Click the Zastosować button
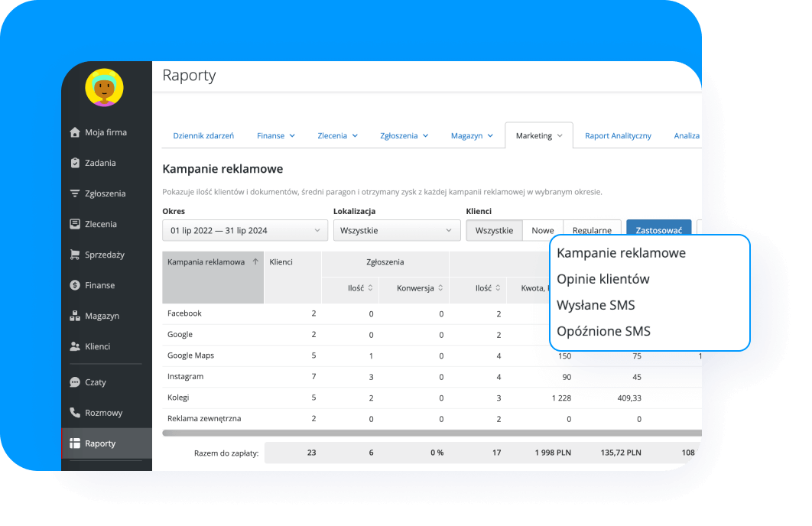The height and width of the screenshot is (526, 812). point(658,229)
